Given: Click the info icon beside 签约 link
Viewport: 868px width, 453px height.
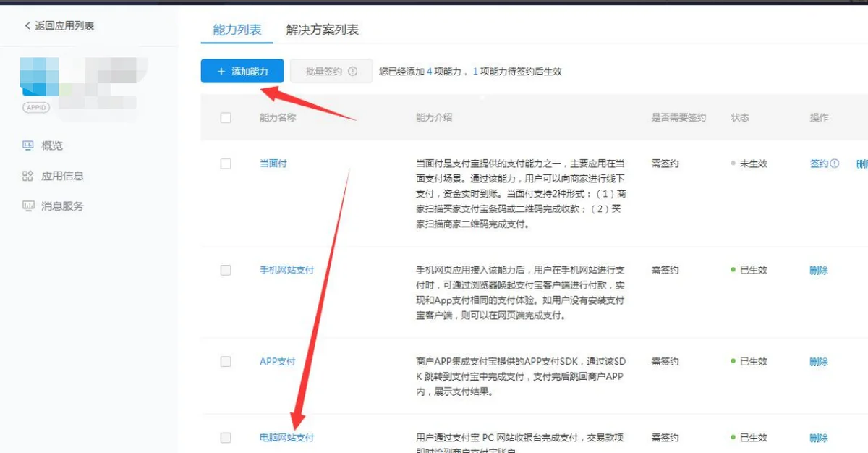Looking at the screenshot, I should [835, 164].
